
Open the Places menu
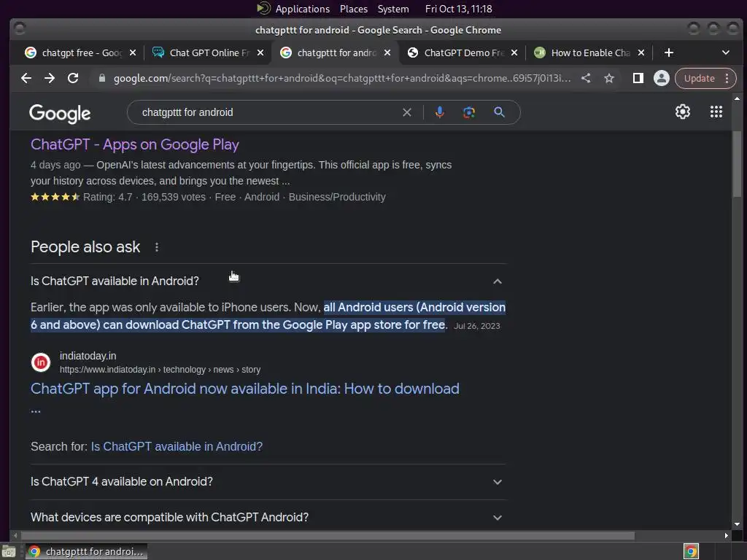coord(354,9)
